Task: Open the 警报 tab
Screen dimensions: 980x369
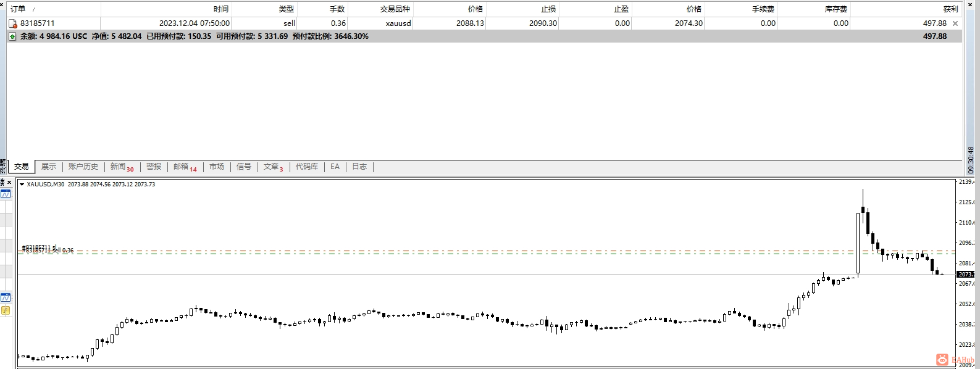Action: tap(154, 167)
